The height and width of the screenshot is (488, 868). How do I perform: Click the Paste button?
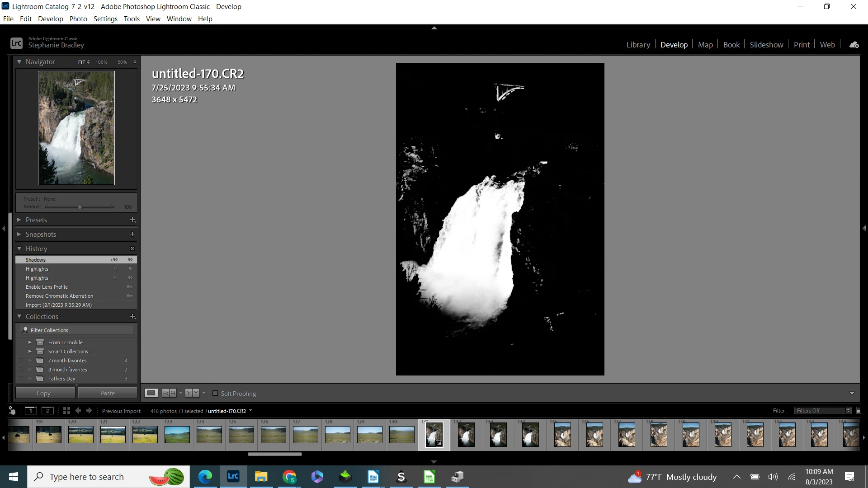(108, 393)
